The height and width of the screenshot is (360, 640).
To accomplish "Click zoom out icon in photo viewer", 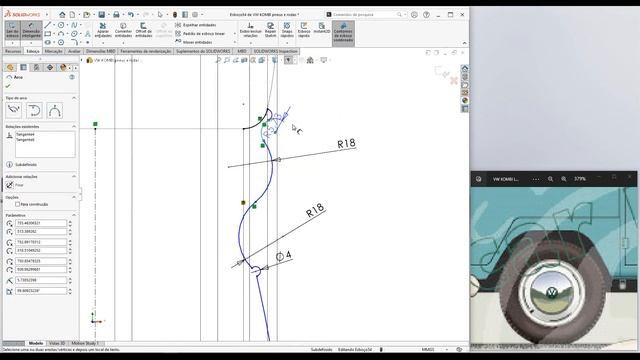I will coord(551,179).
